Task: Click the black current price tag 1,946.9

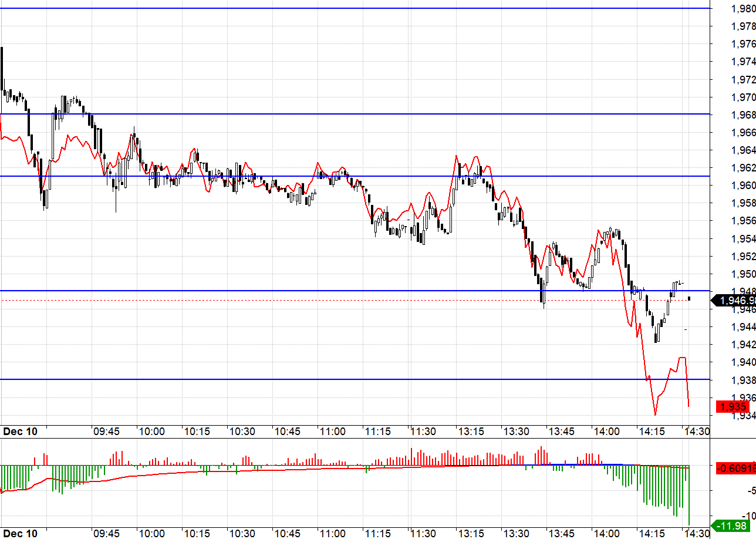Action: pyautogui.click(x=734, y=301)
